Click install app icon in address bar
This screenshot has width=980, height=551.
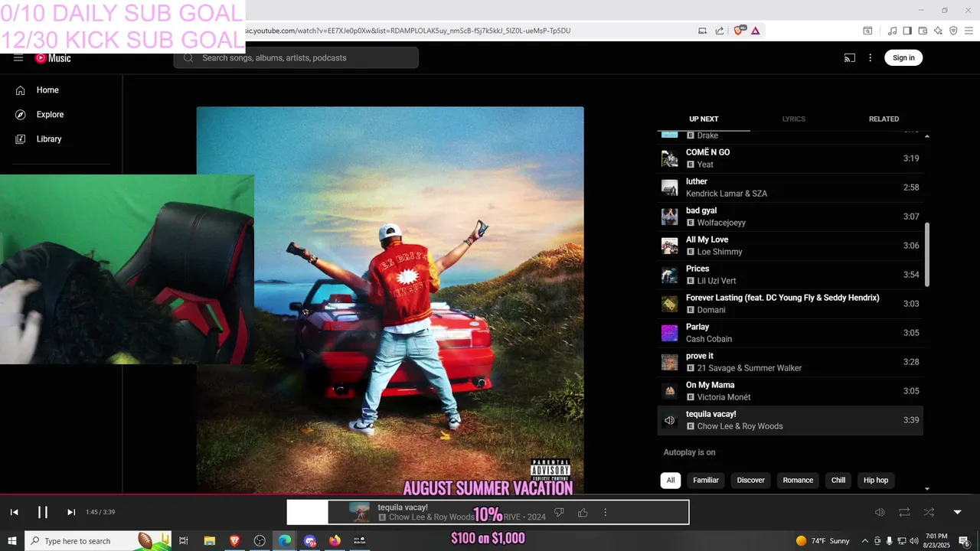702,31
